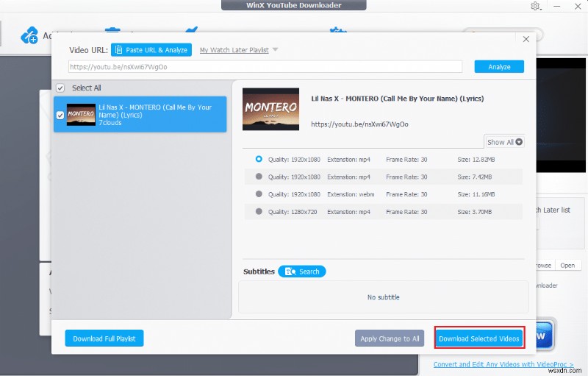Click the Download Full Playlist button
This screenshot has height=376, width=588.
pyautogui.click(x=104, y=338)
